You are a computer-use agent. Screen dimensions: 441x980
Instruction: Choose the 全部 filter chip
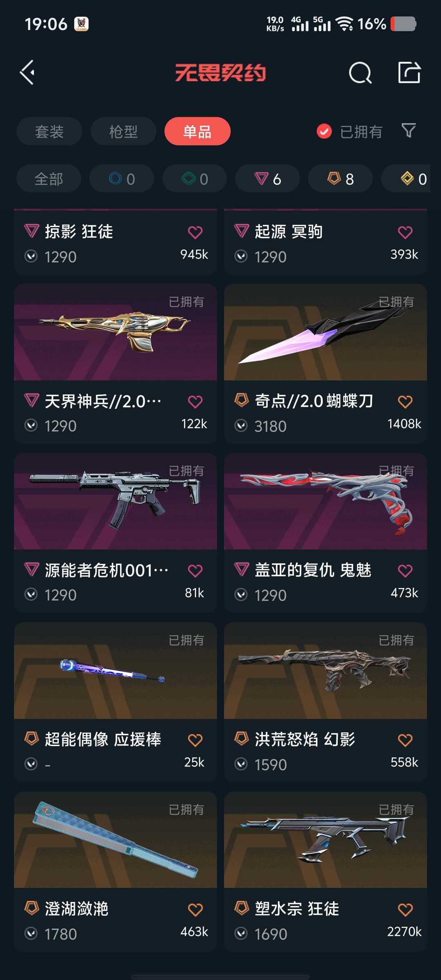[49, 178]
